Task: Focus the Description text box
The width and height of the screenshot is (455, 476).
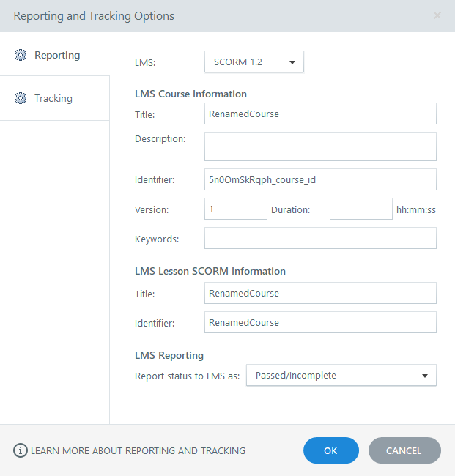Action: pos(320,146)
